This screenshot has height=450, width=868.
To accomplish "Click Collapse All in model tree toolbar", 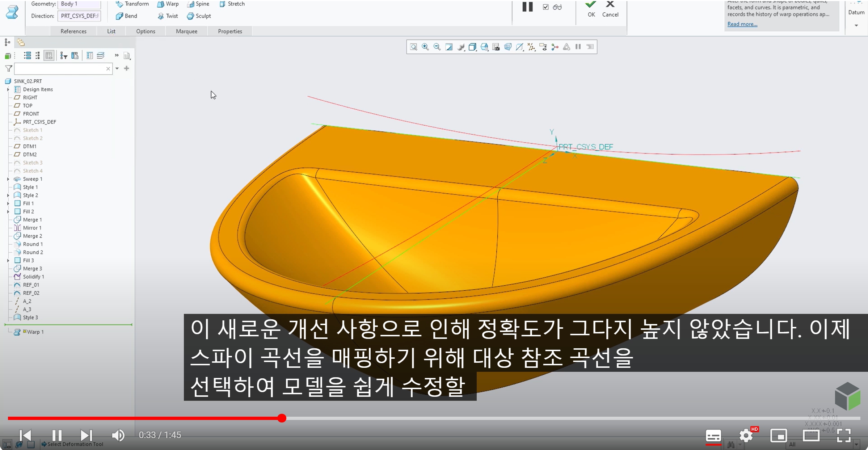I will tap(38, 55).
